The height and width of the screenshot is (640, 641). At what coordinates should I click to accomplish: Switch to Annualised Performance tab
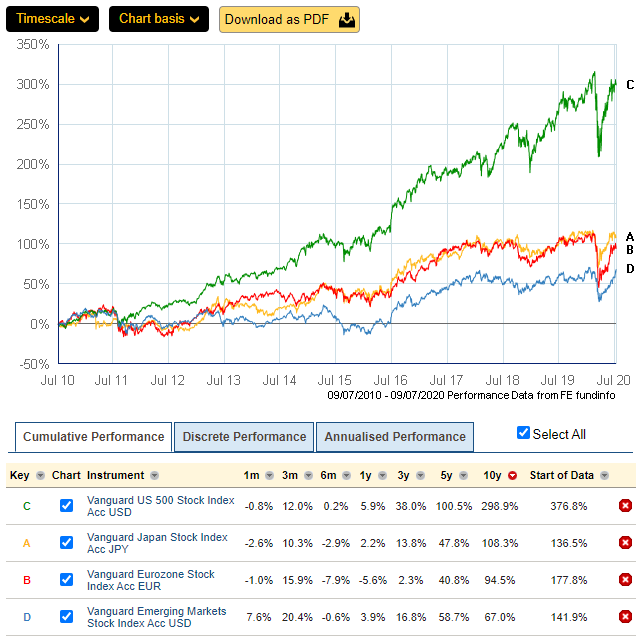[395, 436]
